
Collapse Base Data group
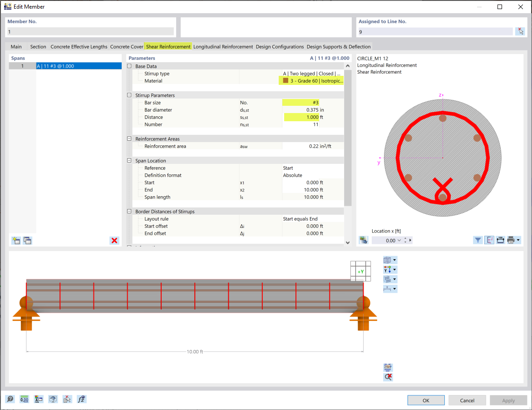[x=129, y=66]
